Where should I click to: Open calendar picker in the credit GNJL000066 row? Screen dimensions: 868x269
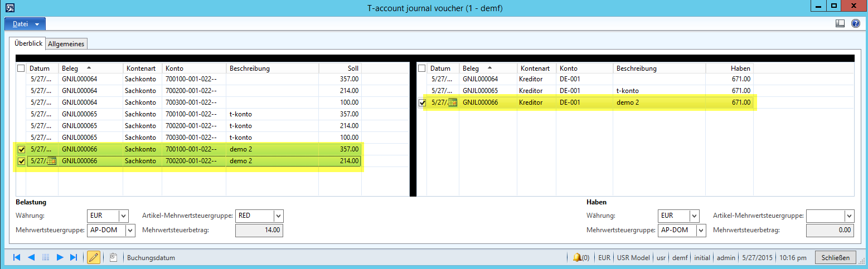(453, 102)
